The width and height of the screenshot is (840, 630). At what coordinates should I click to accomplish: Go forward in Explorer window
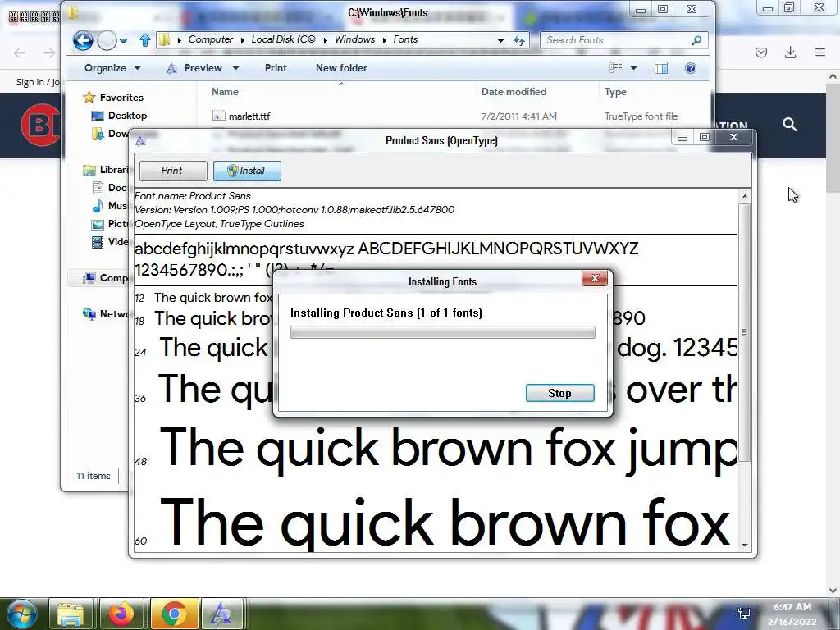pyautogui.click(x=107, y=40)
